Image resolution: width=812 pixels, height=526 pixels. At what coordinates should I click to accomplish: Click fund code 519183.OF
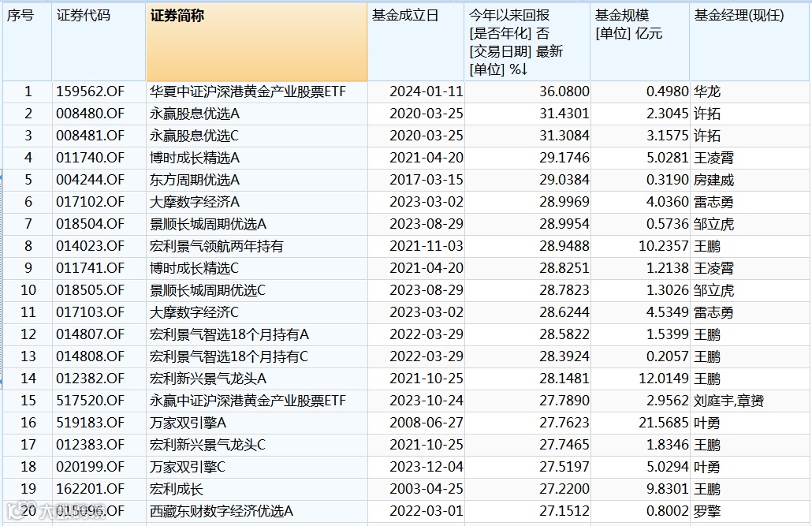coord(91,423)
